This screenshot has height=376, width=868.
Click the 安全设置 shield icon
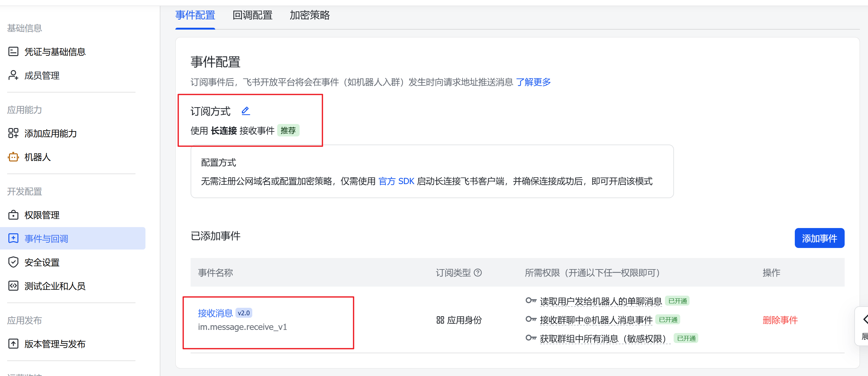[x=13, y=262]
